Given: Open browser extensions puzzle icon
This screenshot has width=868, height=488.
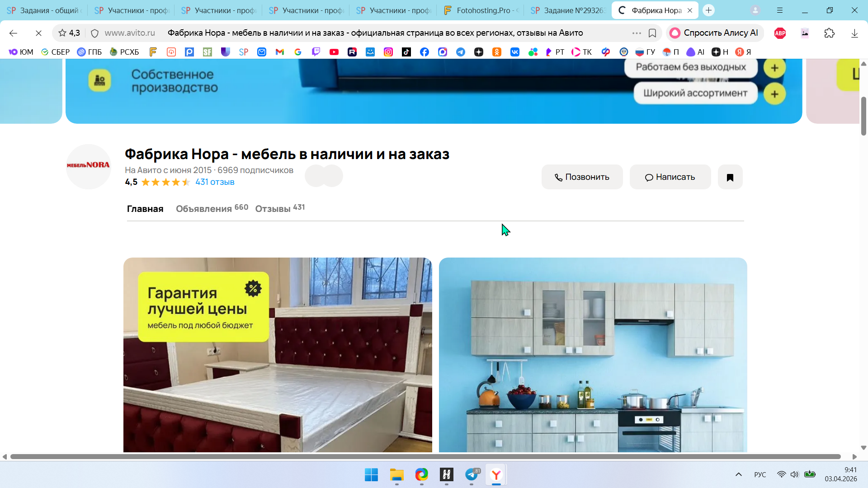Looking at the screenshot, I should point(829,33).
